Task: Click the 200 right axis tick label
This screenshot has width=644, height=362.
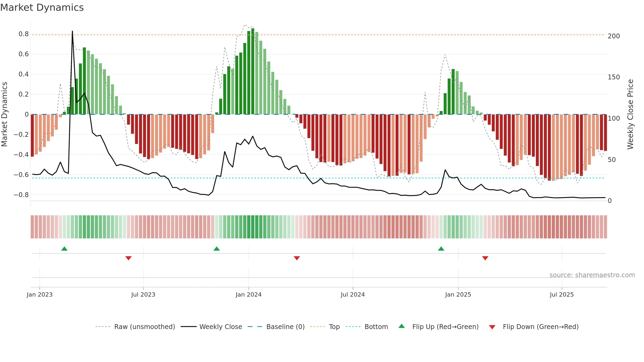Action: point(614,36)
